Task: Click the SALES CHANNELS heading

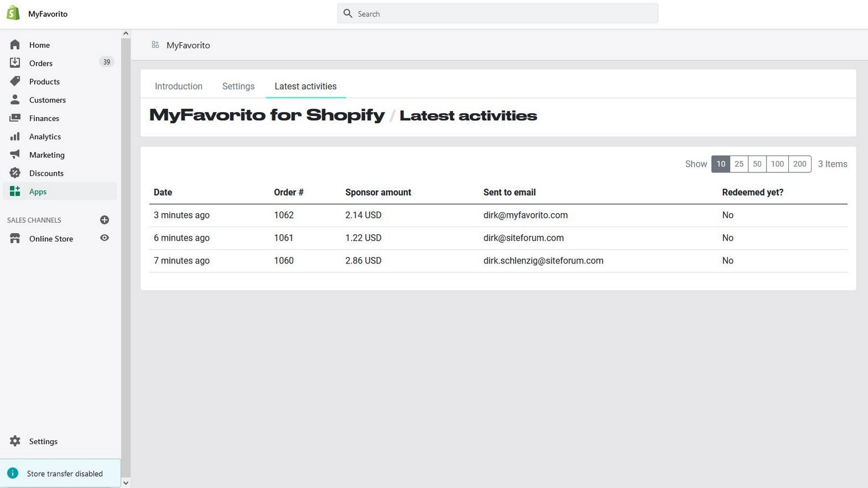Action: 34,220
